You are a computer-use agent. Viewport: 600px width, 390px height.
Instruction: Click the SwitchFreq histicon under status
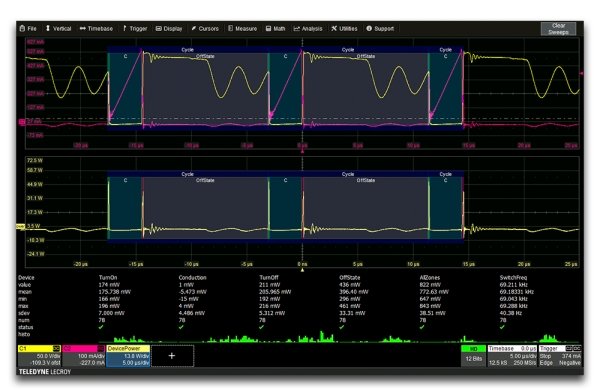[x=540, y=338]
